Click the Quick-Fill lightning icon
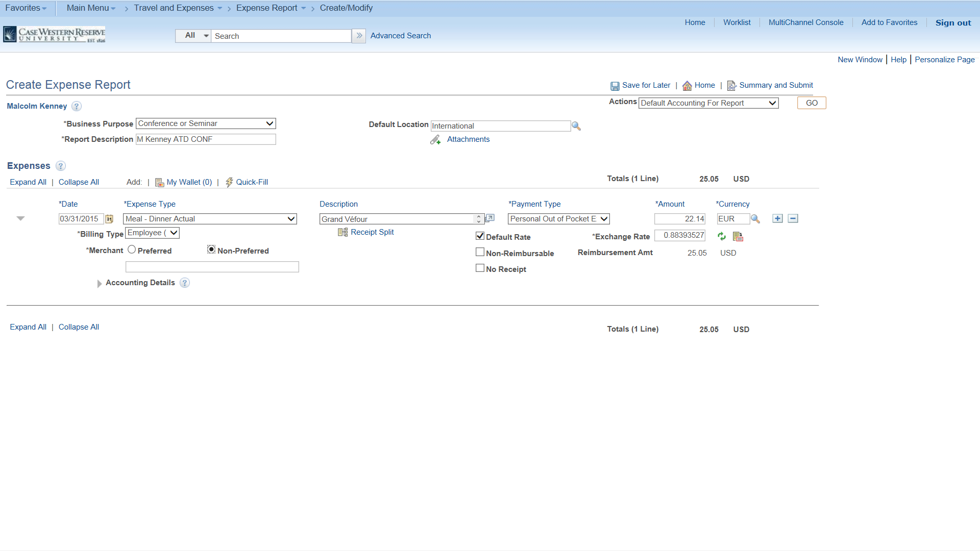This screenshot has width=980, height=551. 229,182
